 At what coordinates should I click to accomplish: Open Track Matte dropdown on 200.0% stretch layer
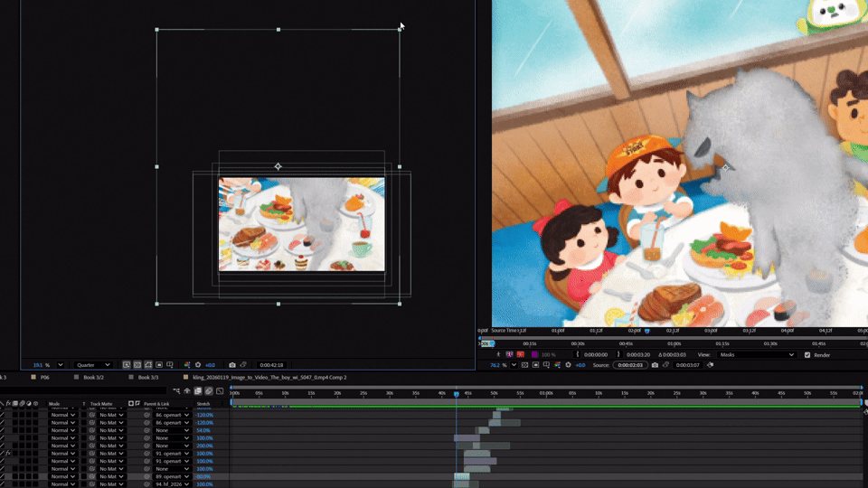[x=111, y=446]
